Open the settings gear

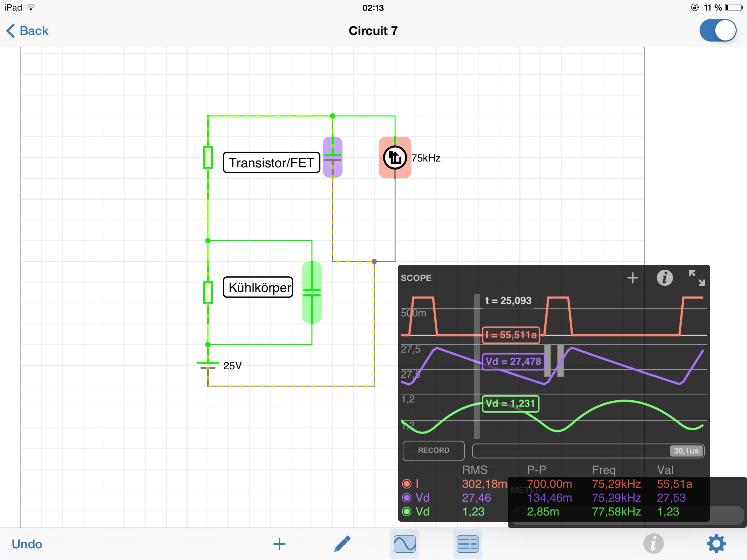[716, 544]
